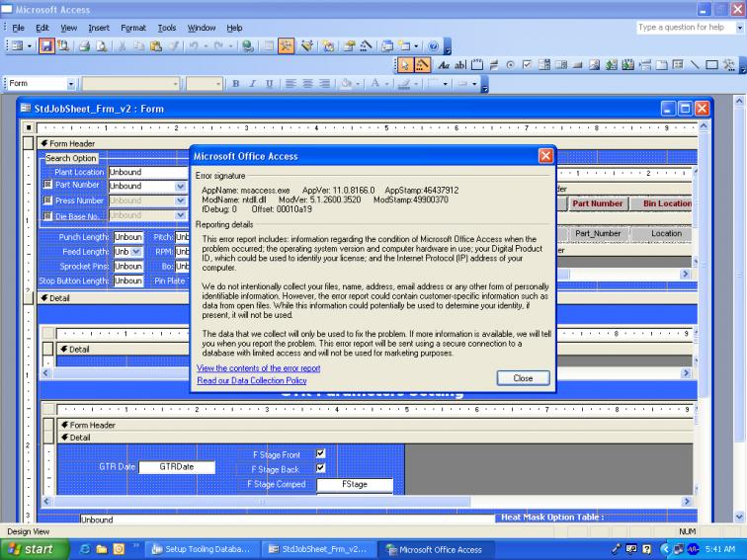
Task: Open the Font size dropdown
Action: coord(218,84)
